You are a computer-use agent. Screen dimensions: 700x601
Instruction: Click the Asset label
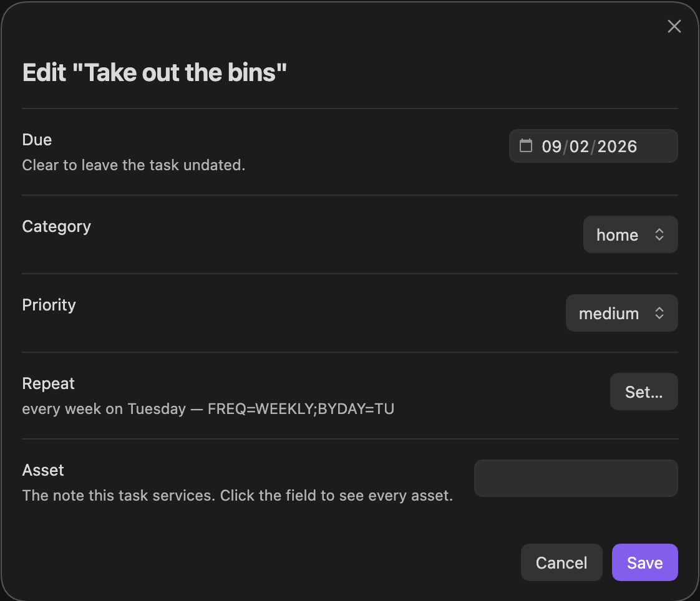[x=43, y=470]
